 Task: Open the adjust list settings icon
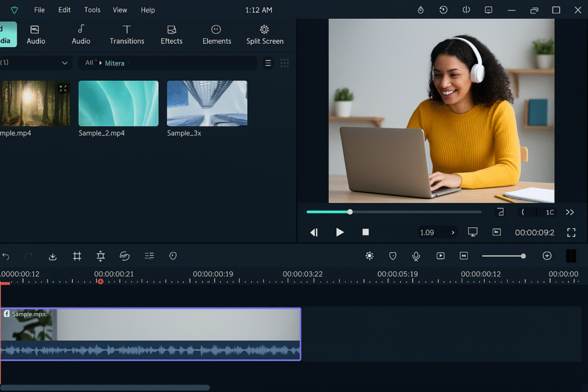pos(149,256)
